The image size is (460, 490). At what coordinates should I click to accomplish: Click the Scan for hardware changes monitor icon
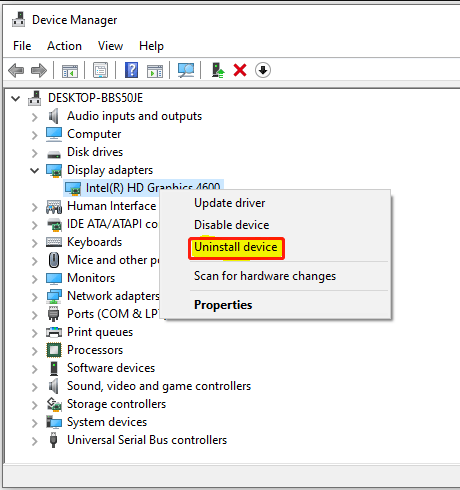(186, 70)
